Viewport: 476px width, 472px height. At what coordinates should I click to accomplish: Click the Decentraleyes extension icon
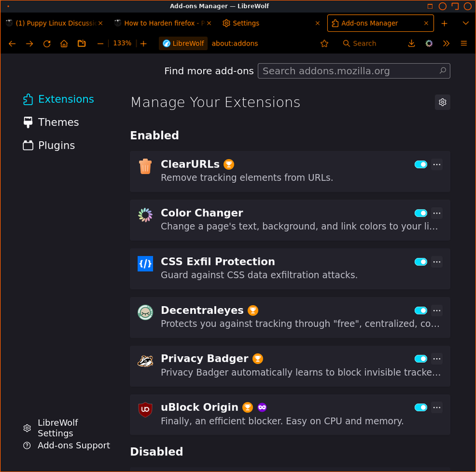pos(145,313)
